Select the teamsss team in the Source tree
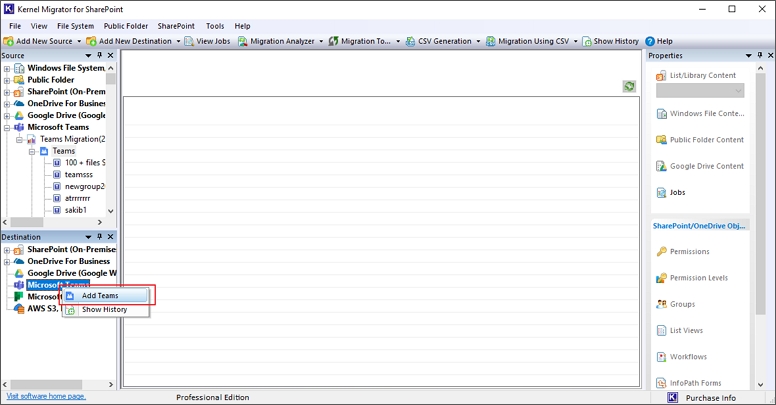 (78, 174)
